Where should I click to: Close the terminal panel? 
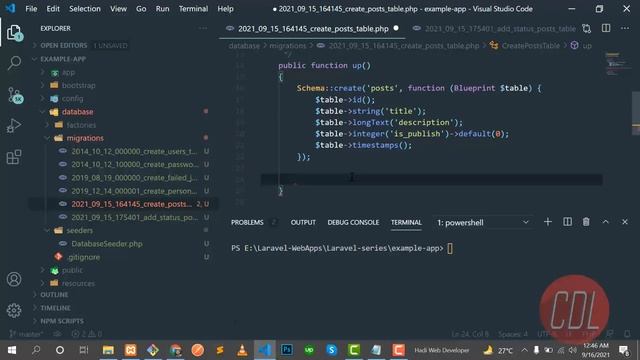tap(624, 222)
